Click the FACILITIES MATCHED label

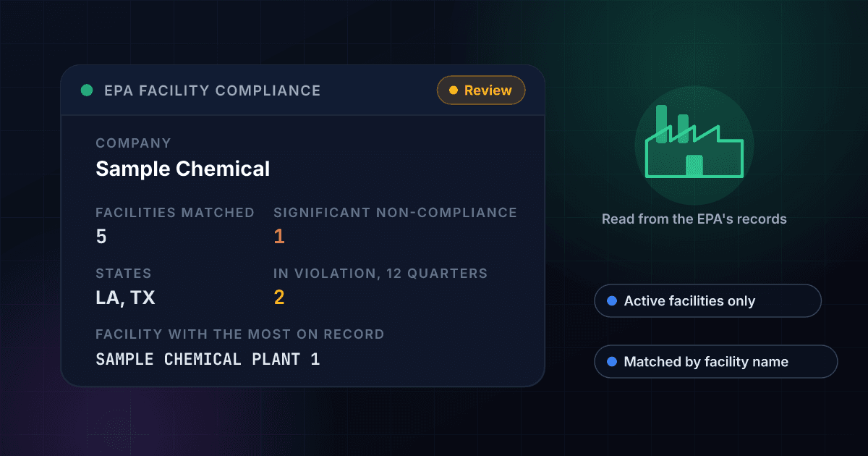(175, 213)
